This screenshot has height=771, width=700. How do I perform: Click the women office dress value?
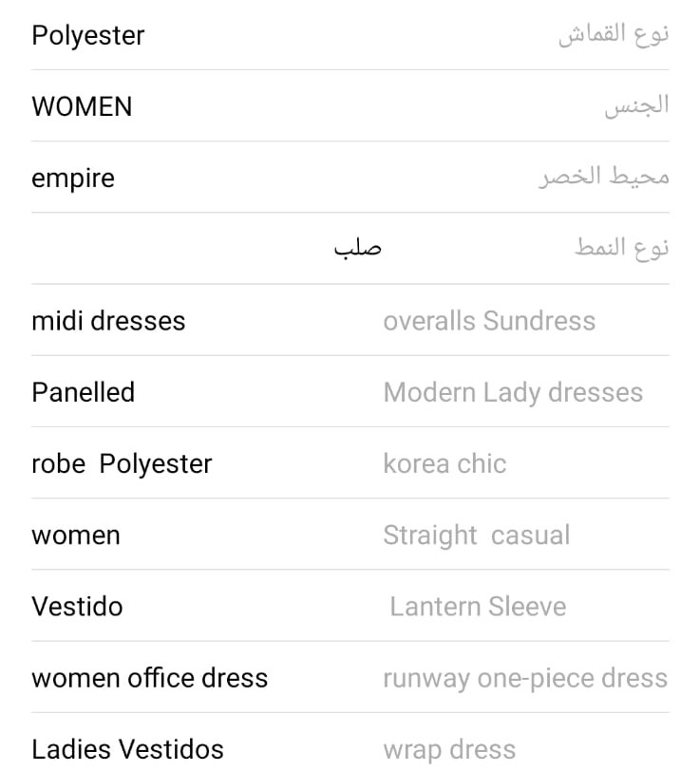150,678
